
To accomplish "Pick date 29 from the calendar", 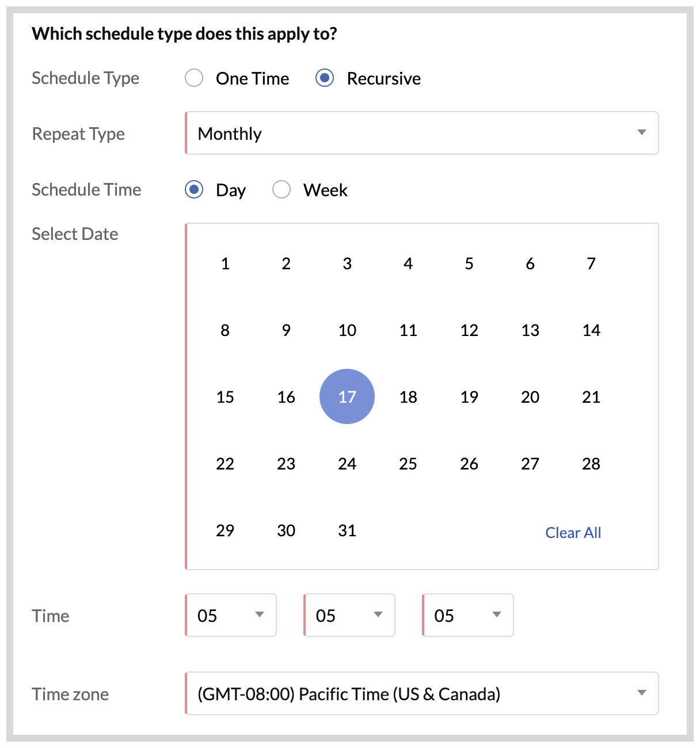I will pyautogui.click(x=225, y=530).
